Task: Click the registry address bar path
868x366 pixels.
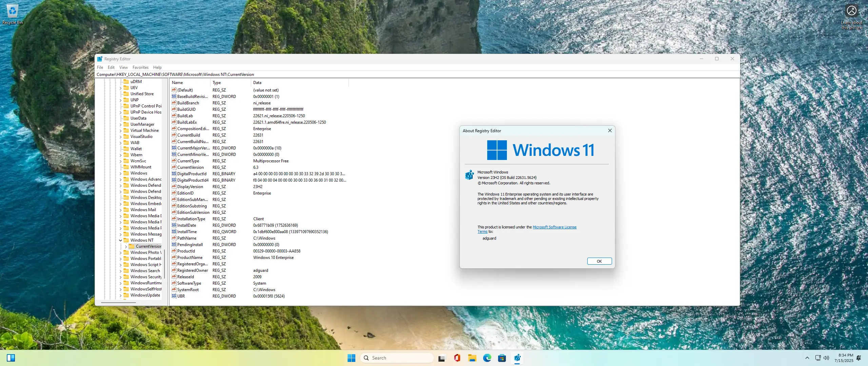Action: tap(175, 75)
